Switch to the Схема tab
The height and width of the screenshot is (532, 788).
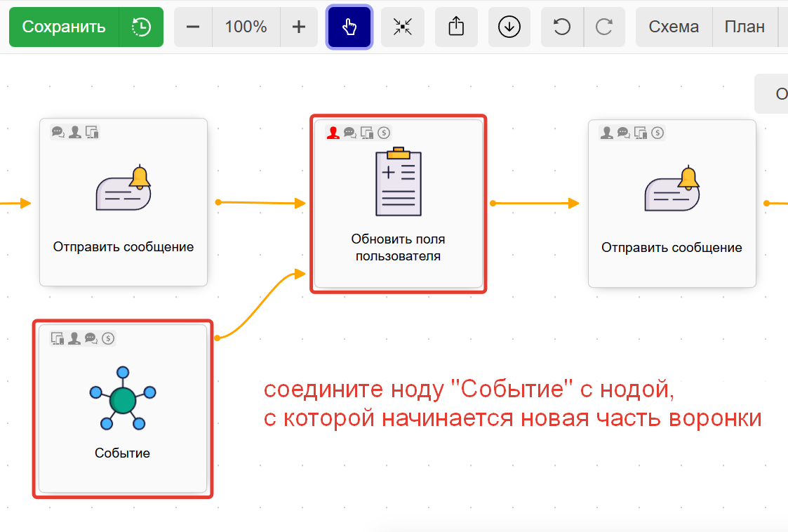click(673, 26)
